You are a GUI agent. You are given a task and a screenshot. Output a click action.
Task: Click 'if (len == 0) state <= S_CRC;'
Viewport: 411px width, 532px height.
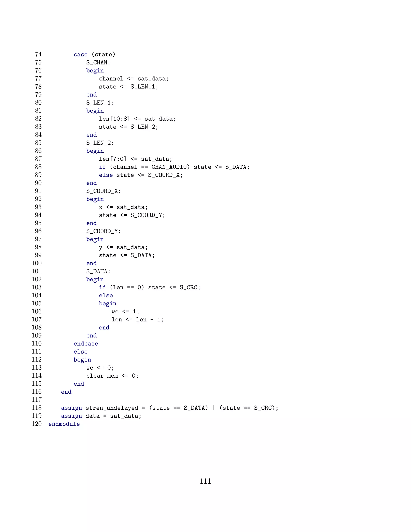pyautogui.click(x=150, y=288)
